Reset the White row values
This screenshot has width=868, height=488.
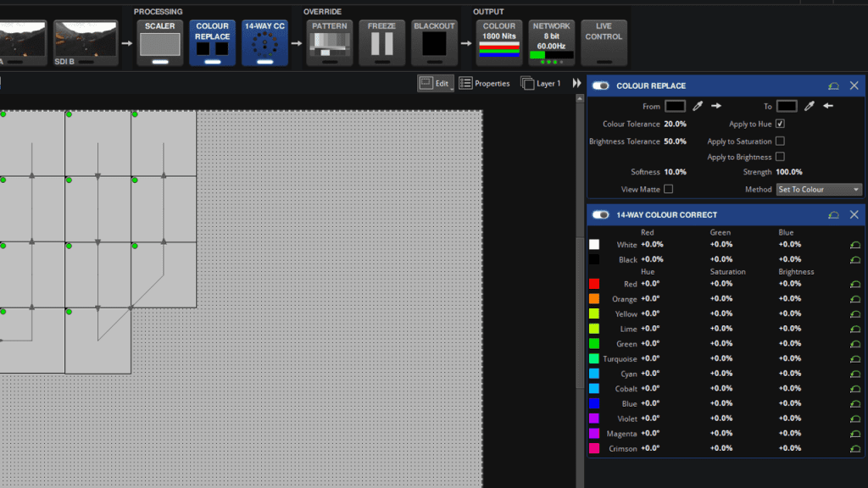coord(855,245)
